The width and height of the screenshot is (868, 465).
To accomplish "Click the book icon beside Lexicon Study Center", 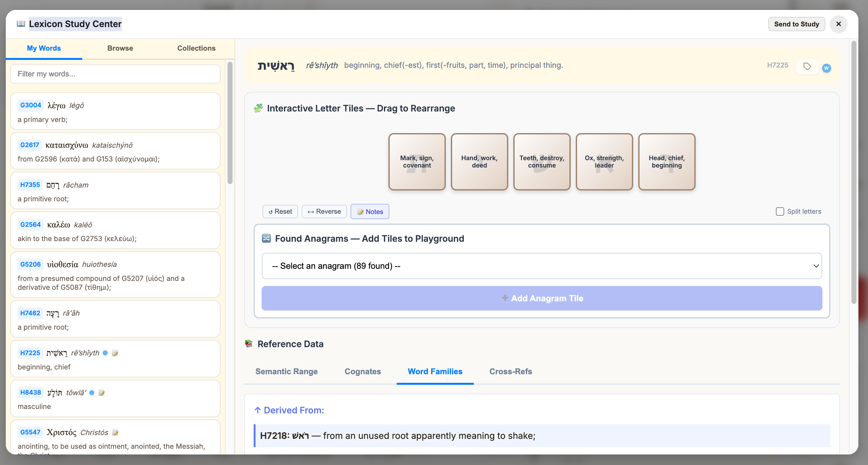I will click(x=21, y=24).
